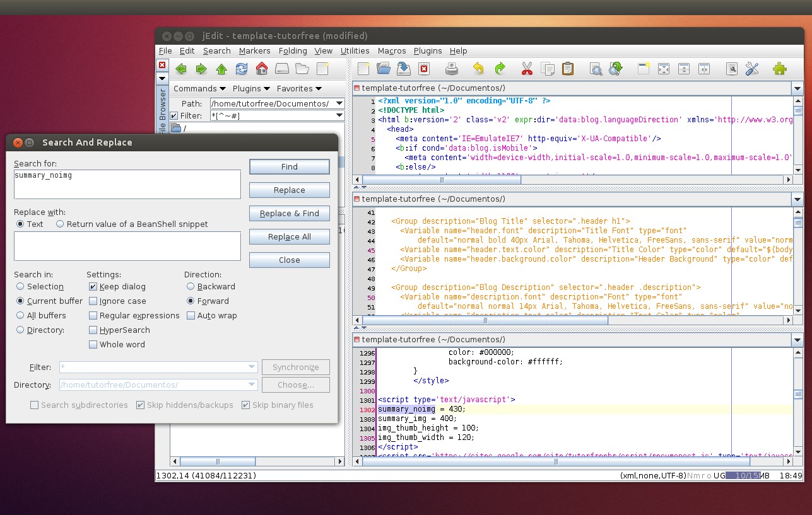Image resolution: width=812 pixels, height=515 pixels.
Task: Open the bottom text area buffer switcher
Action: tap(797, 340)
